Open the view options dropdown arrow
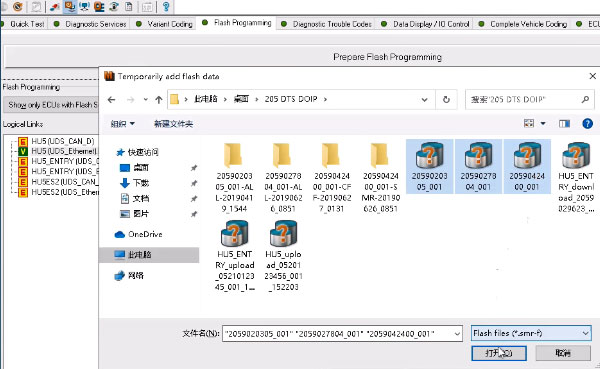 pos(543,124)
